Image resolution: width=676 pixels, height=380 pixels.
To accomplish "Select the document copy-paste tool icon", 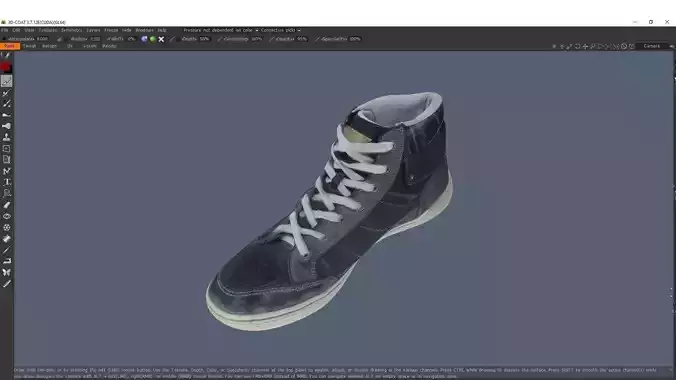I will point(6,160).
